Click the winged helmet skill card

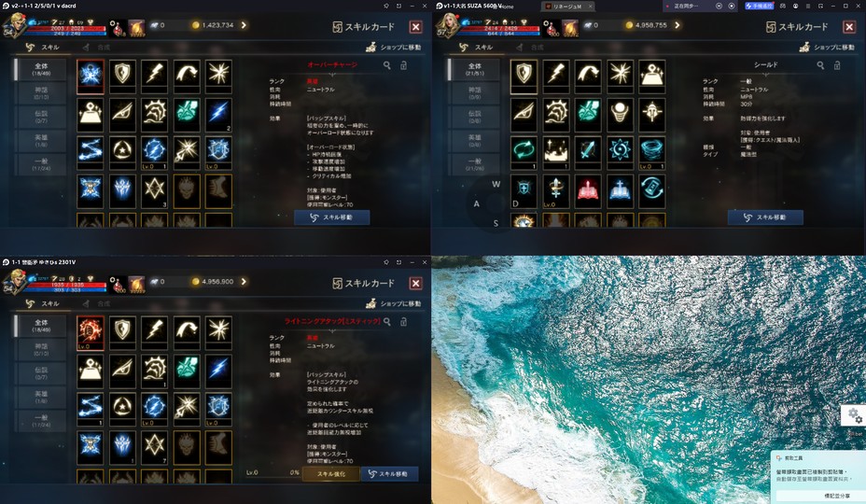coord(651,113)
